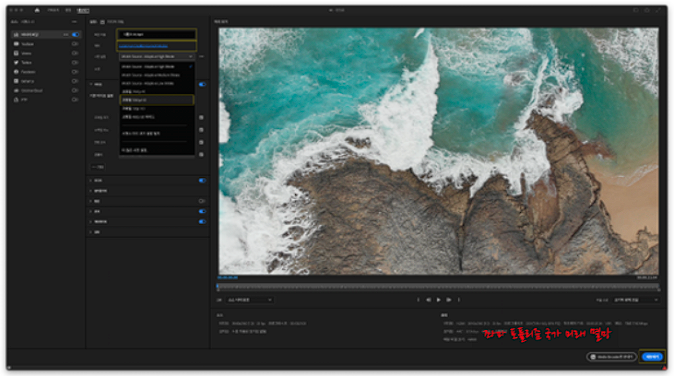Choose Match Source - Adaptive High Bitrate preset
Screen dimensions: 674x378
pyautogui.click(x=157, y=67)
